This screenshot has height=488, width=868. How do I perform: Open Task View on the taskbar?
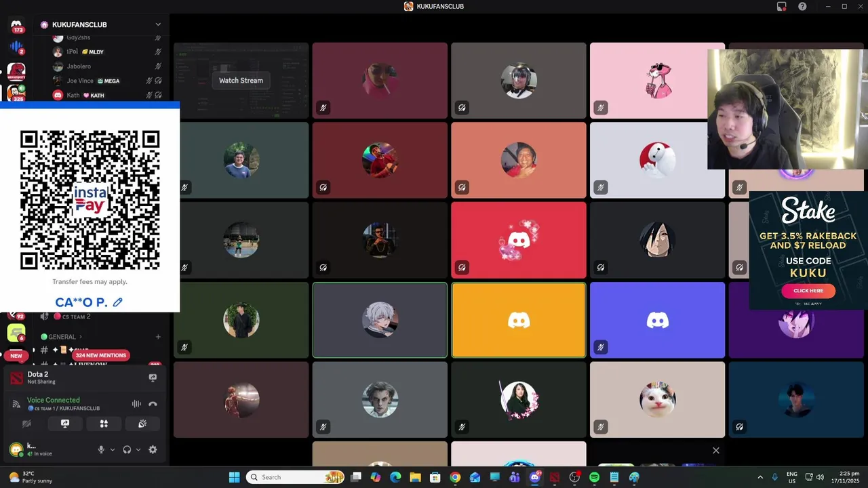click(x=356, y=477)
